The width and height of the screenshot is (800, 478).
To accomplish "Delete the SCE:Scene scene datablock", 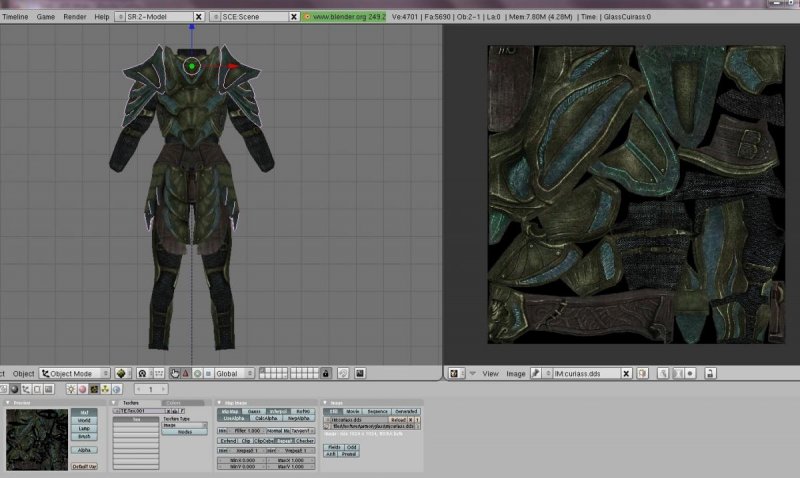I will pos(294,17).
